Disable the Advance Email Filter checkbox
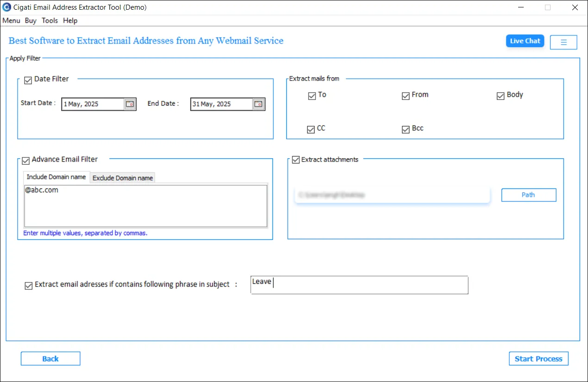 pyautogui.click(x=26, y=161)
